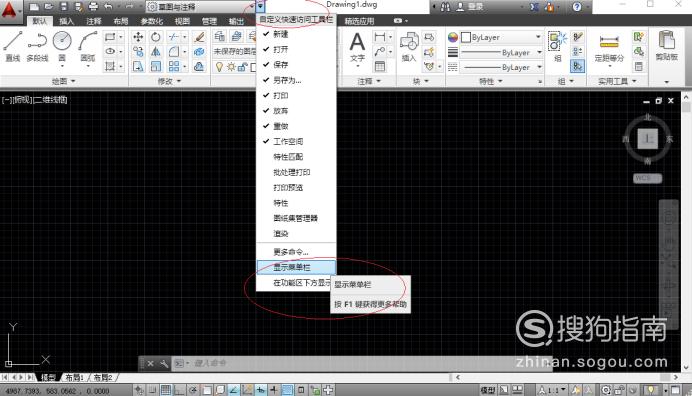The image size is (692, 396).
Task: Expand the 注释 panel
Action: click(x=369, y=81)
